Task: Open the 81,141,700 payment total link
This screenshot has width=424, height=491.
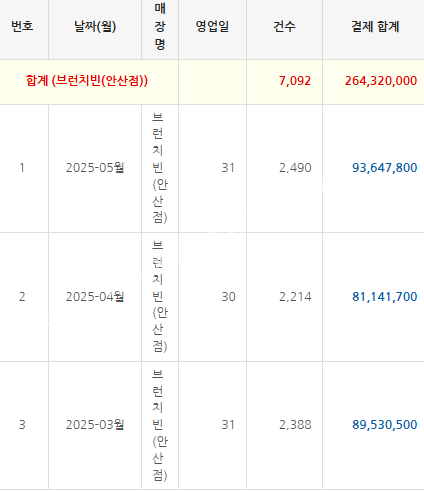Action: pyautogui.click(x=384, y=297)
